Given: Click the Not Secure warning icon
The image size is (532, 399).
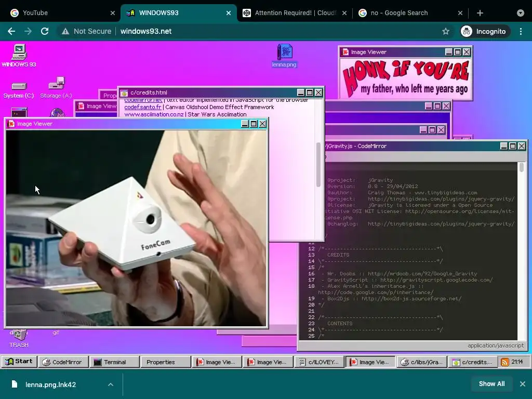Looking at the screenshot, I should (65, 31).
